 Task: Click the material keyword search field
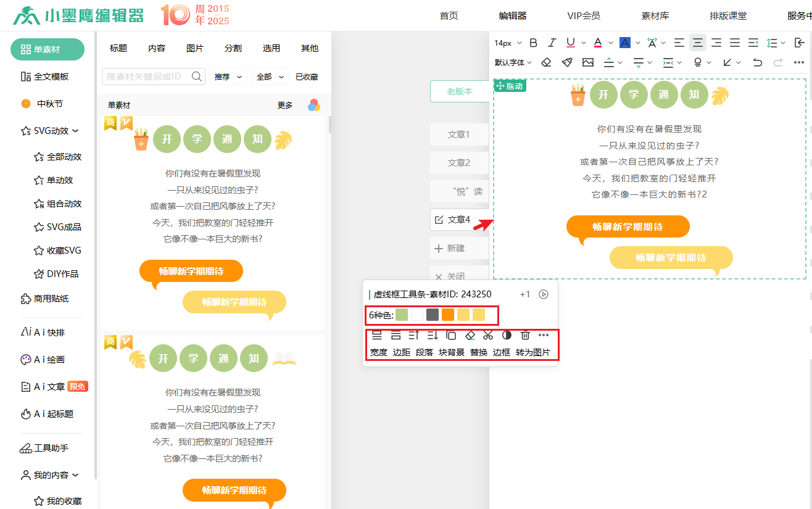(x=148, y=77)
